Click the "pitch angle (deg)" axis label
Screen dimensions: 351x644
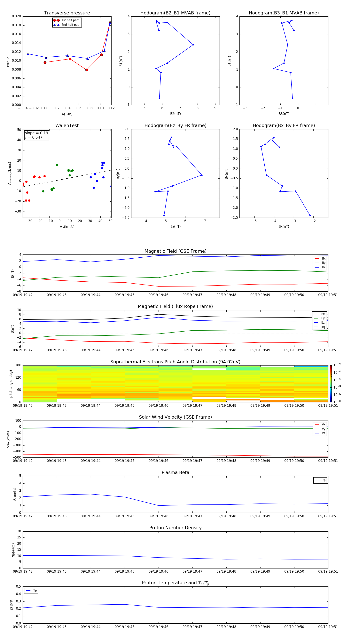pos(11,384)
